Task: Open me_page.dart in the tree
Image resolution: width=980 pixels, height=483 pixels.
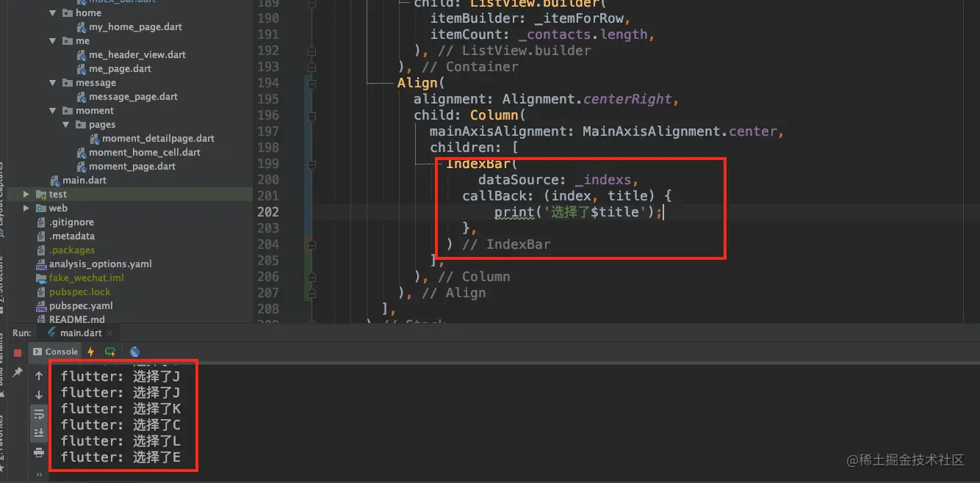Action: 120,69
